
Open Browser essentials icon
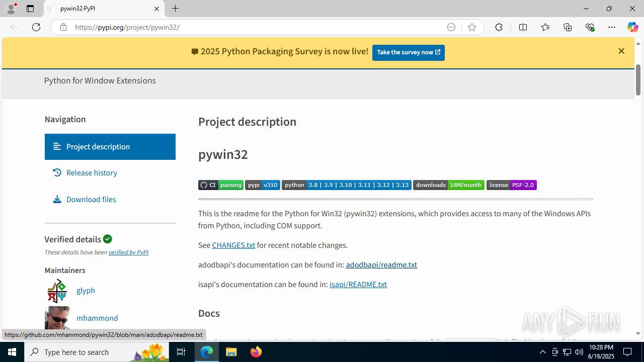point(590,27)
